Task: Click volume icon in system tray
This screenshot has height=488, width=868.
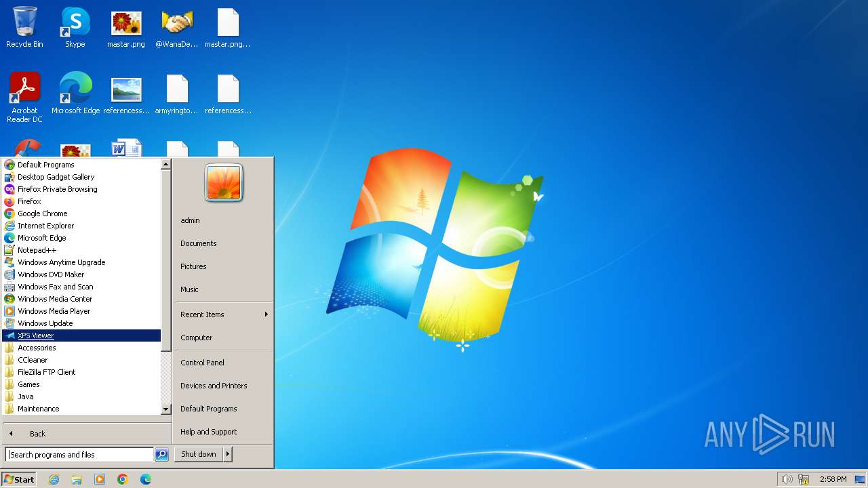Action: (787, 479)
